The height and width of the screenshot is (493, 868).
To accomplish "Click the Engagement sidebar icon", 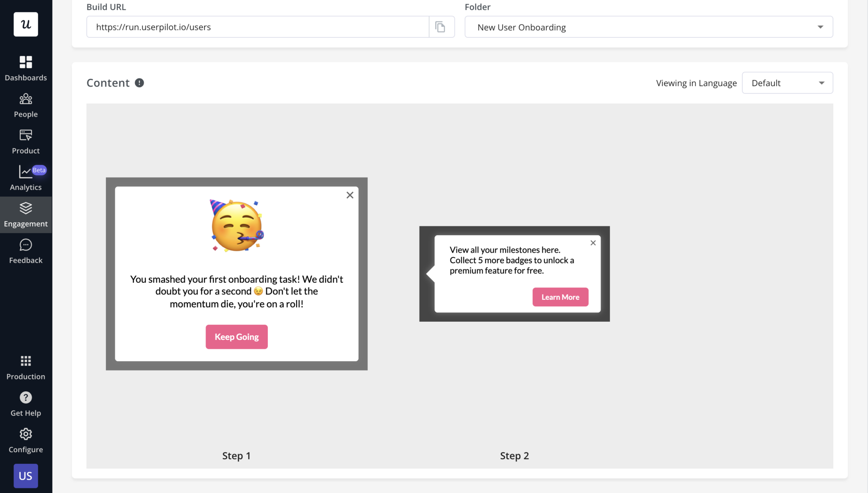I will click(x=26, y=214).
